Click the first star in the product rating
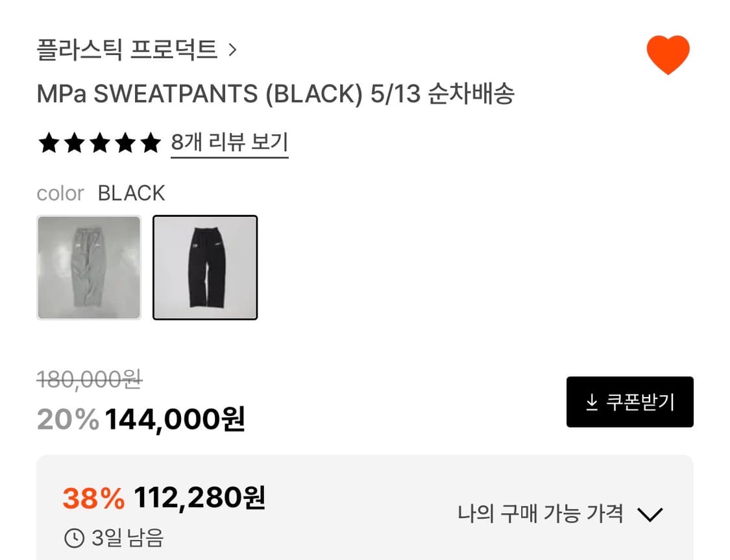The width and height of the screenshot is (730, 560). [x=49, y=143]
